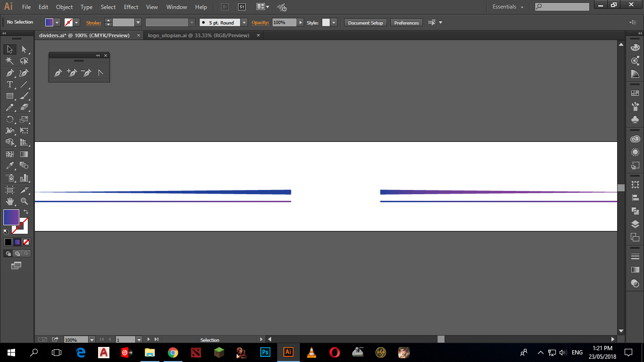Reset to default fill and stroke
Viewport: 644px width, 362px height.
coord(6,231)
